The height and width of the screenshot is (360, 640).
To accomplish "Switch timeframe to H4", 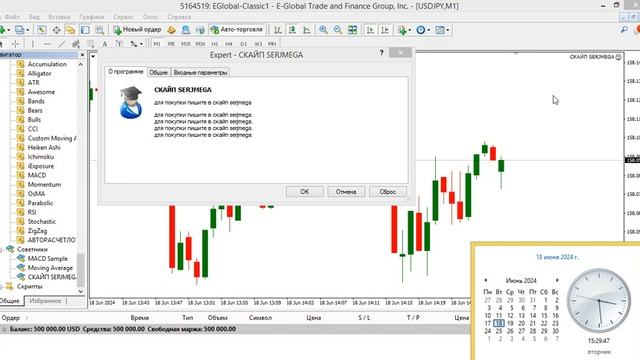I will [229, 44].
